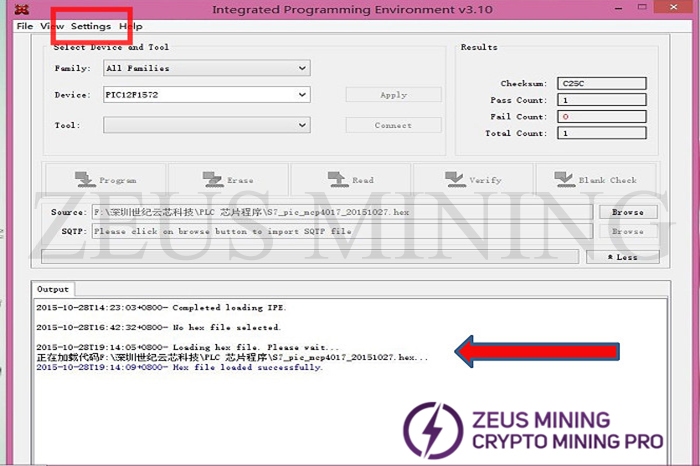Viewport: 700px width, 466px height.
Task: Open the Settings menu
Action: (x=91, y=26)
